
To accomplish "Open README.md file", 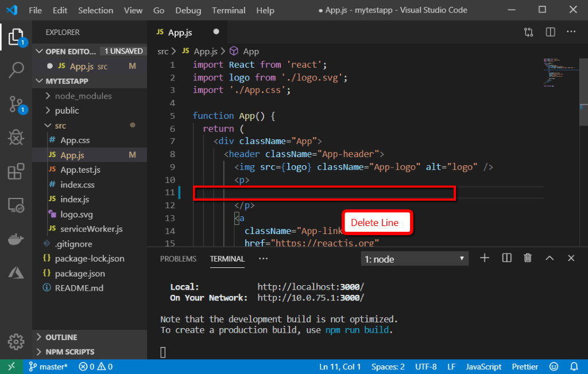I will (x=79, y=288).
